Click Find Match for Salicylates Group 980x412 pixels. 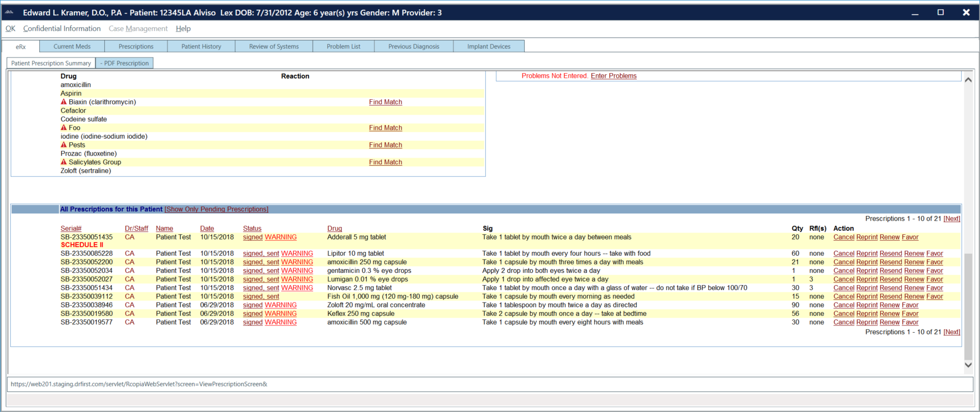point(386,162)
